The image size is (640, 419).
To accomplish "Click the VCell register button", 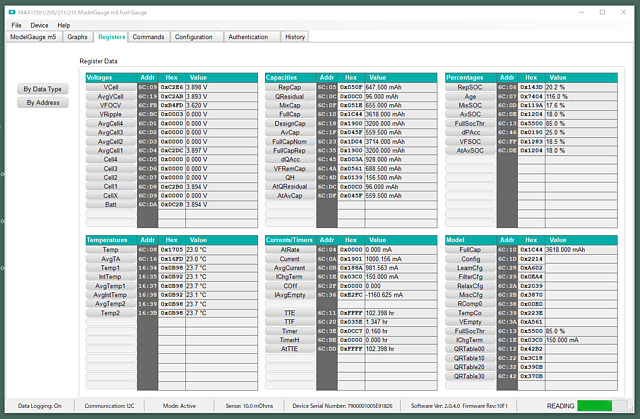I will pos(111,87).
